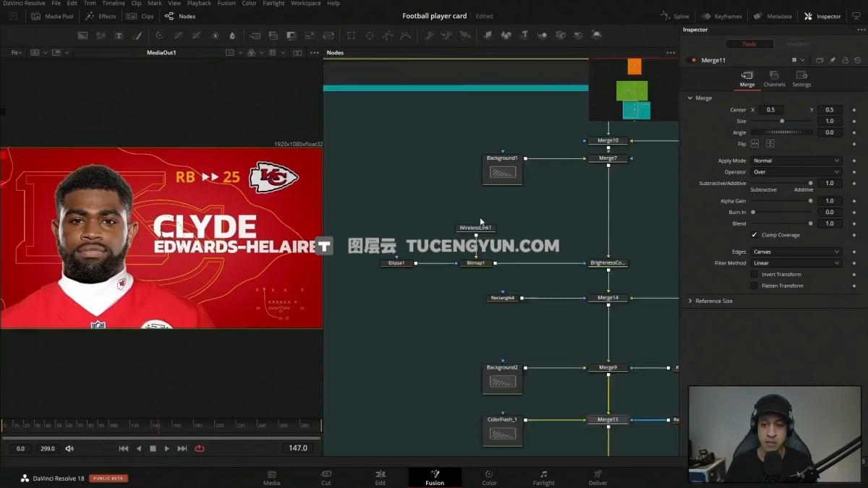
Task: Add a BSpline mask from the toolbar
Action: click(406, 35)
